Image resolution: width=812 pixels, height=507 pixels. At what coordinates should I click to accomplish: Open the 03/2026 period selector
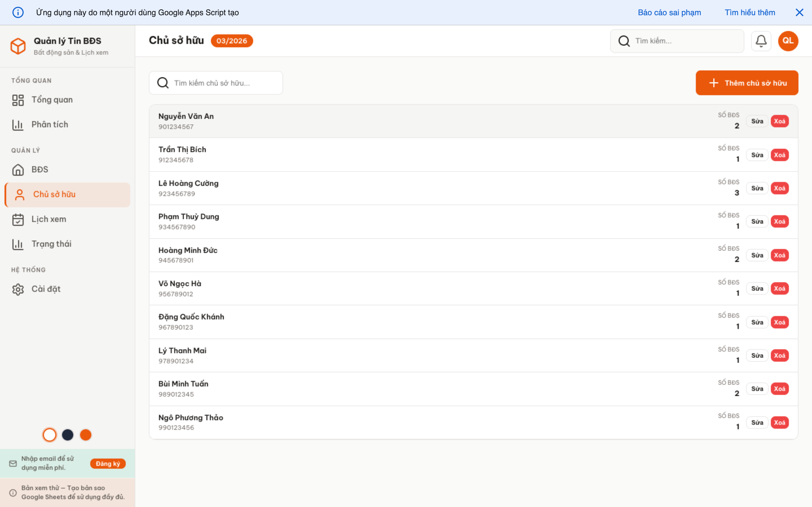[232, 41]
